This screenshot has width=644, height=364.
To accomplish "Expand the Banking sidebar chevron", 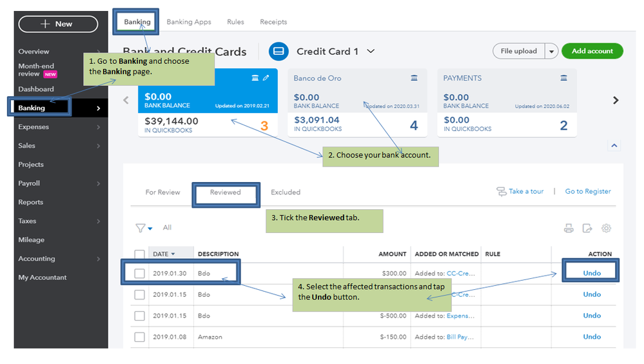I will point(98,108).
